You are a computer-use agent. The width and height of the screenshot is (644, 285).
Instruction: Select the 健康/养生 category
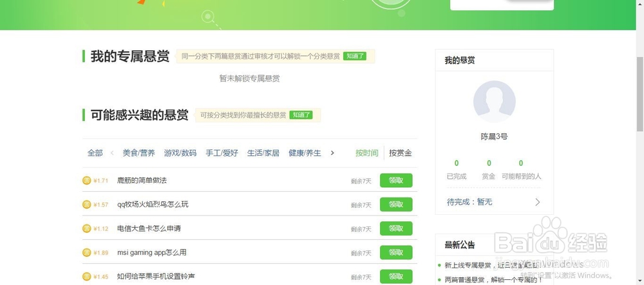click(x=305, y=153)
